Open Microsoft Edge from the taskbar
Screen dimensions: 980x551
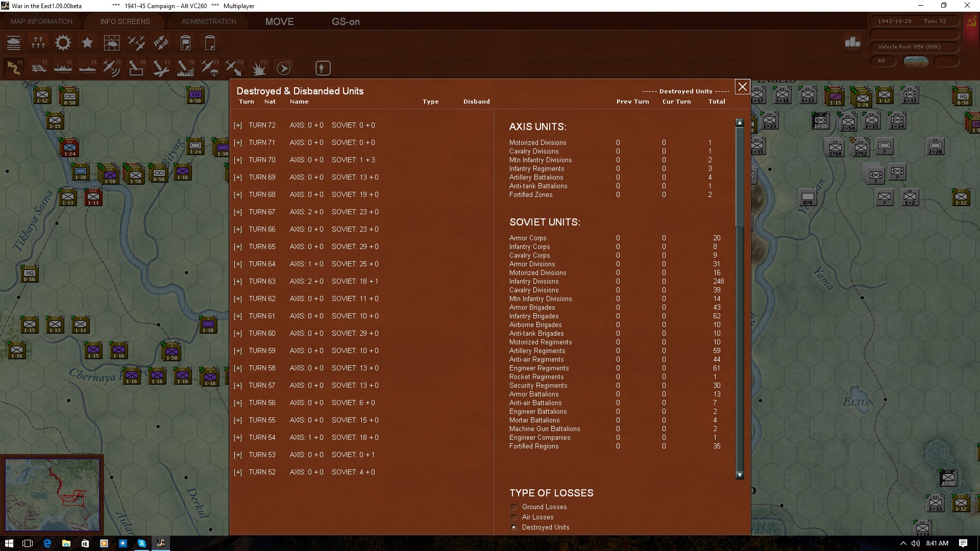[x=47, y=543]
